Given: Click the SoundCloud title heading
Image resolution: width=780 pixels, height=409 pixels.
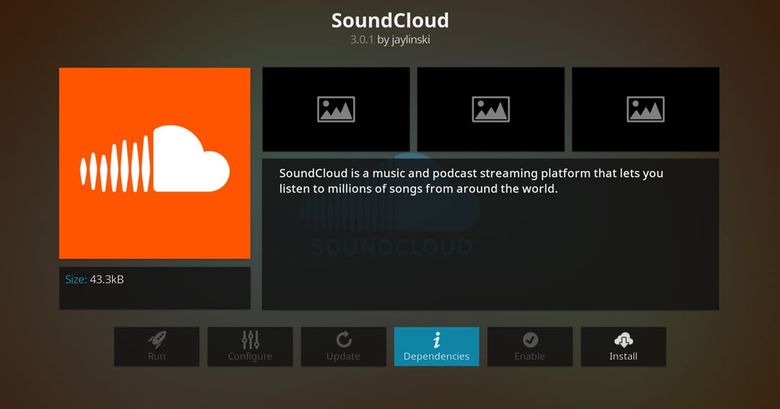Looking at the screenshot, I should (x=390, y=20).
